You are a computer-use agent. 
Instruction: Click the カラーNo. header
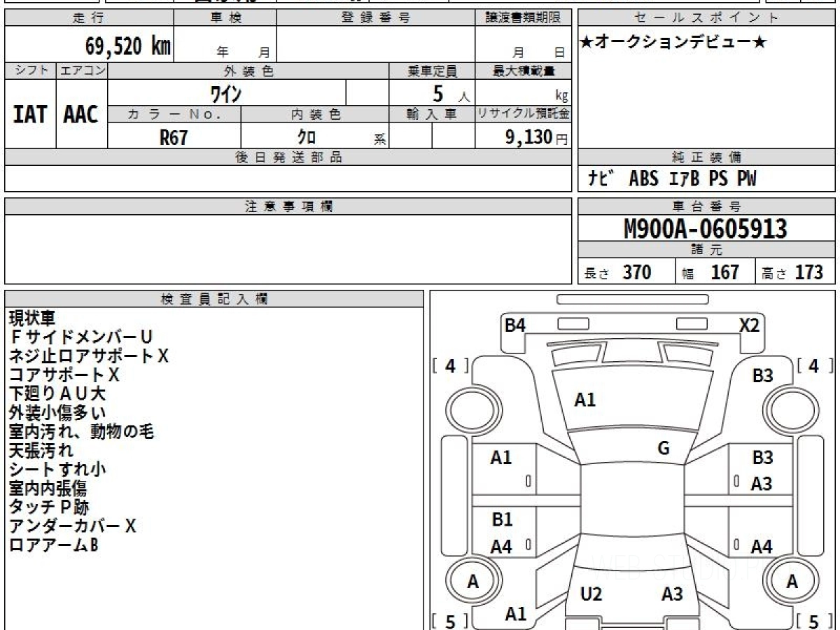174,114
